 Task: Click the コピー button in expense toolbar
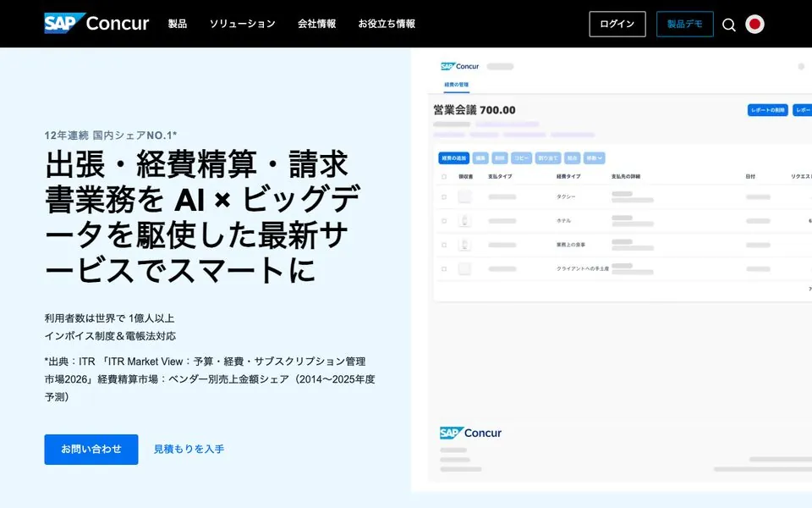click(521, 158)
